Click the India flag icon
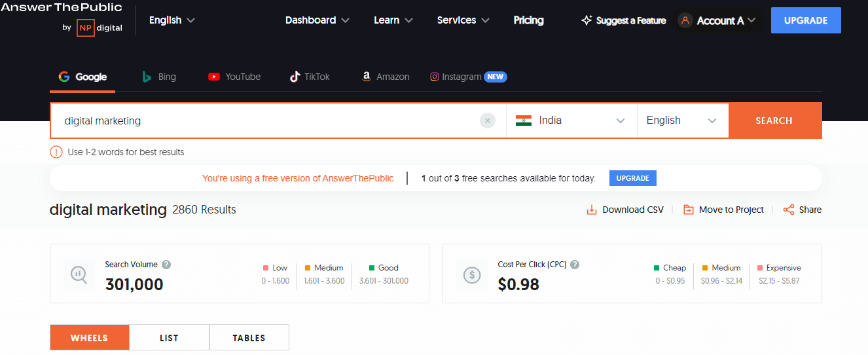 point(523,121)
